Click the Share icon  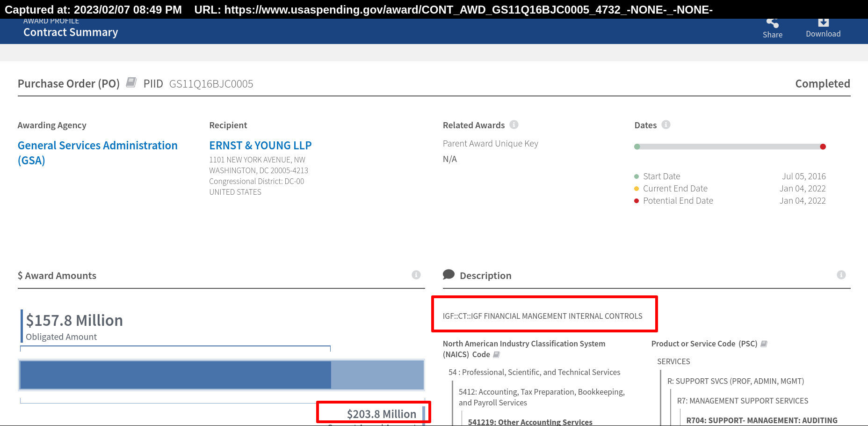coord(772,22)
